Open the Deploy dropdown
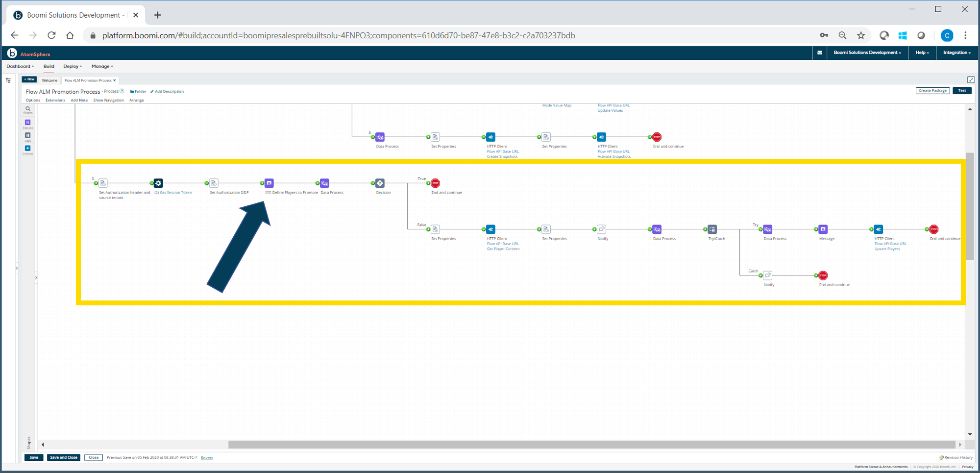Image resolution: width=980 pixels, height=473 pixels. (72, 66)
